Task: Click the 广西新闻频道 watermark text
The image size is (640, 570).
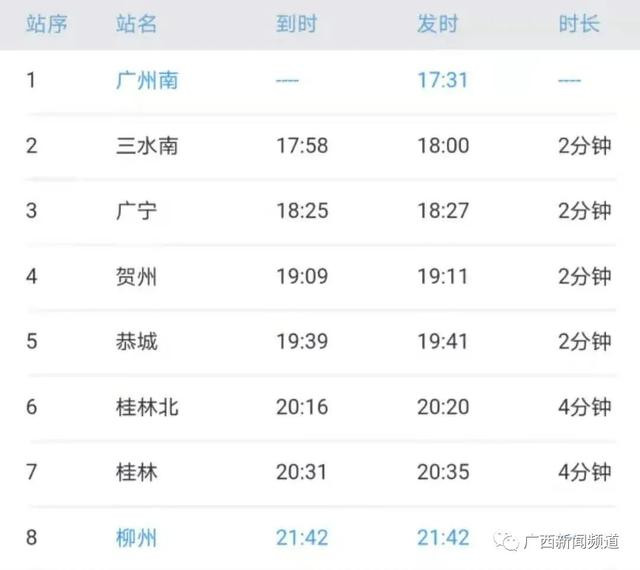Action: [x=572, y=541]
